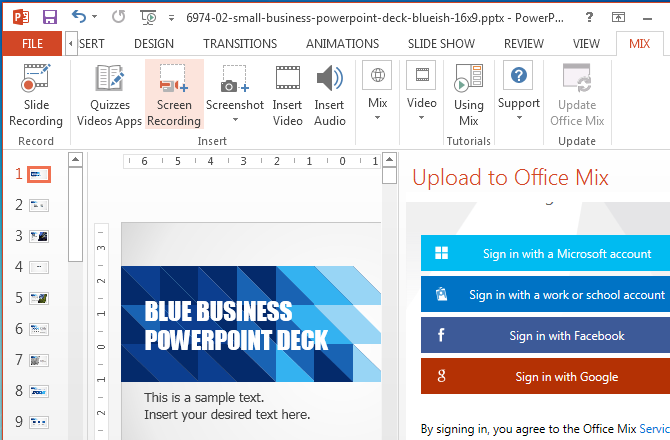670x440 pixels.
Task: Expand the Video dropdown arrow
Action: pos(421,118)
